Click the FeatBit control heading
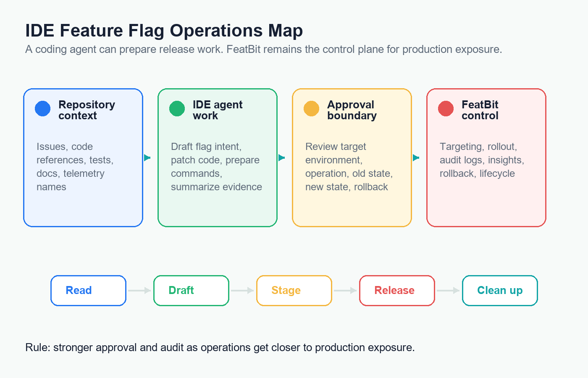Screen dimensions: 588x378 (x=480, y=110)
